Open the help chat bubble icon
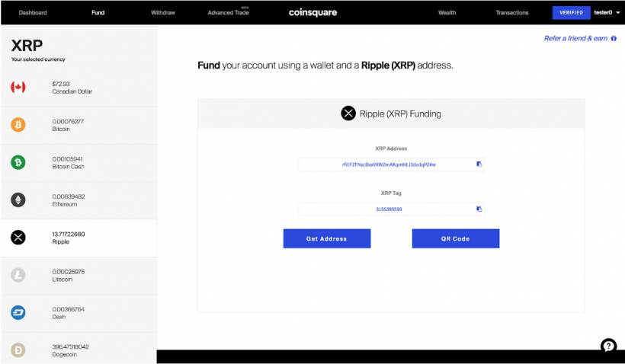Viewport: 625px width, 364px height. coord(609,346)
